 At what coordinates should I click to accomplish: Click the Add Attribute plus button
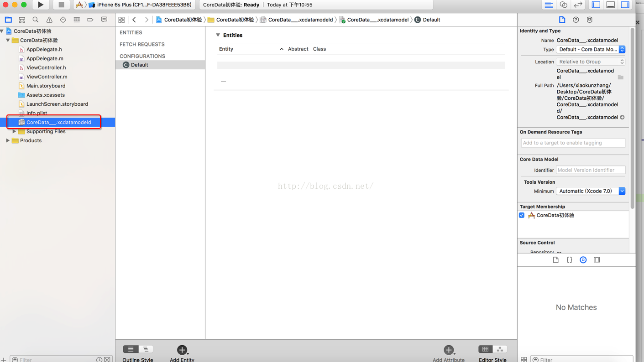point(448,350)
